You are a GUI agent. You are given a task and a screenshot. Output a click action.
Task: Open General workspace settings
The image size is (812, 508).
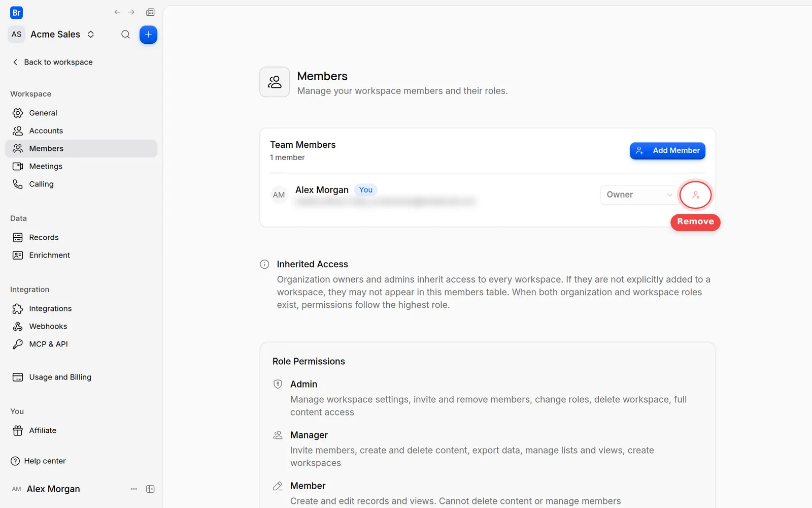81,113
